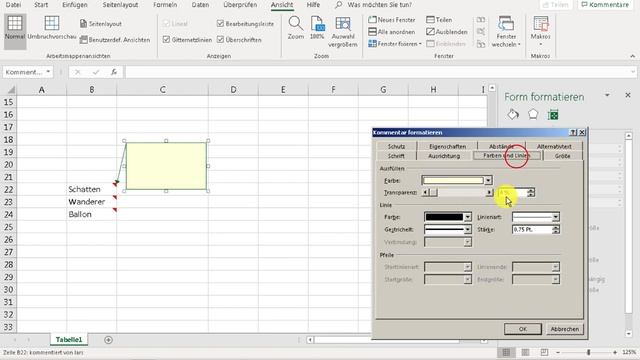Open the Schutz dialog tab
Screen dimensions: 640x360
click(396, 146)
